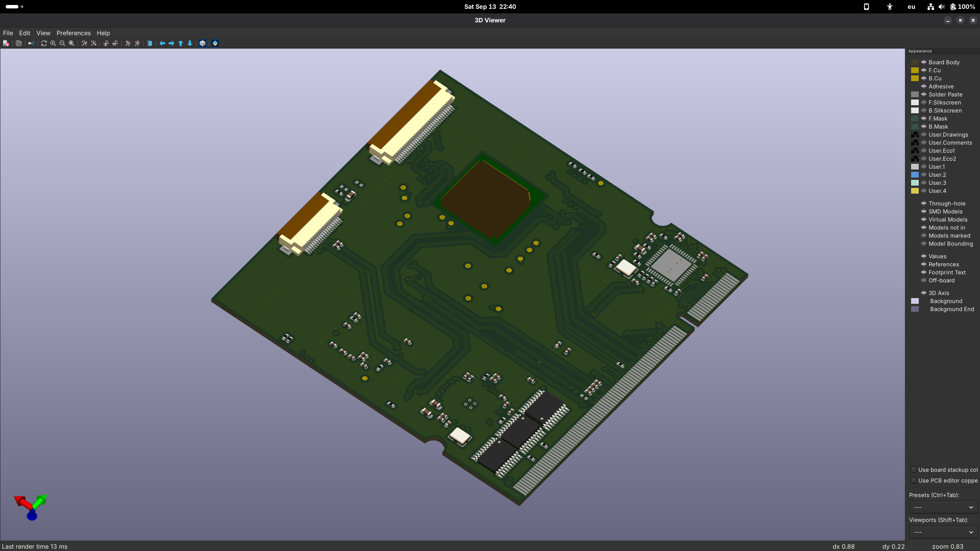Pan board left with blue arrow
Screen dimensions: 980x551
pyautogui.click(x=162, y=43)
